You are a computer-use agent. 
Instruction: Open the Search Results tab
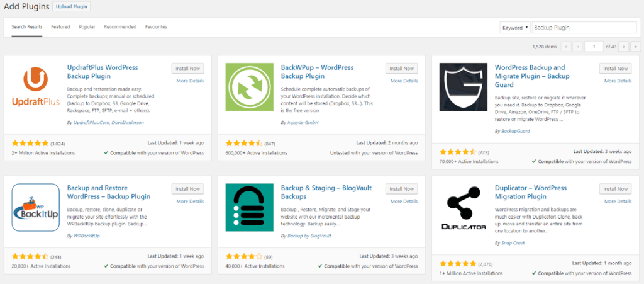[26, 27]
